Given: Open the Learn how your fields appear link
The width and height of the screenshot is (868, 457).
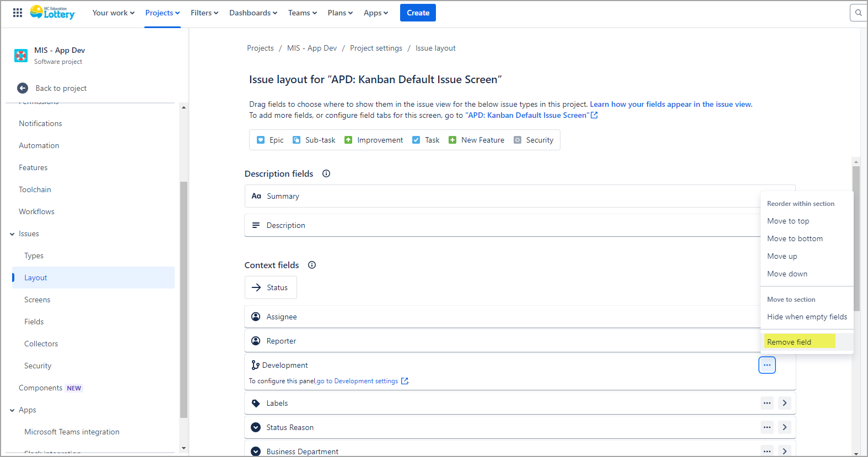Looking at the screenshot, I should point(671,104).
